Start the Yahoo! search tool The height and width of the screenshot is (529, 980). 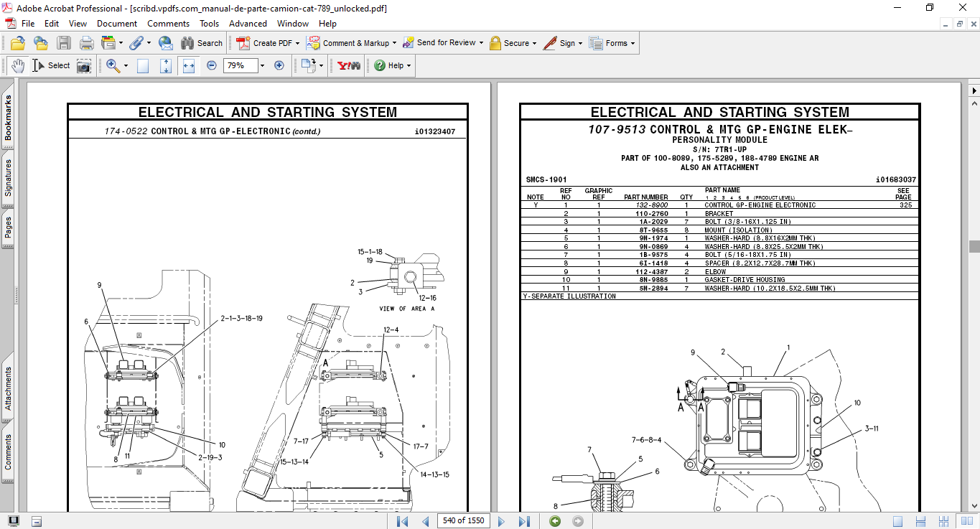click(347, 65)
